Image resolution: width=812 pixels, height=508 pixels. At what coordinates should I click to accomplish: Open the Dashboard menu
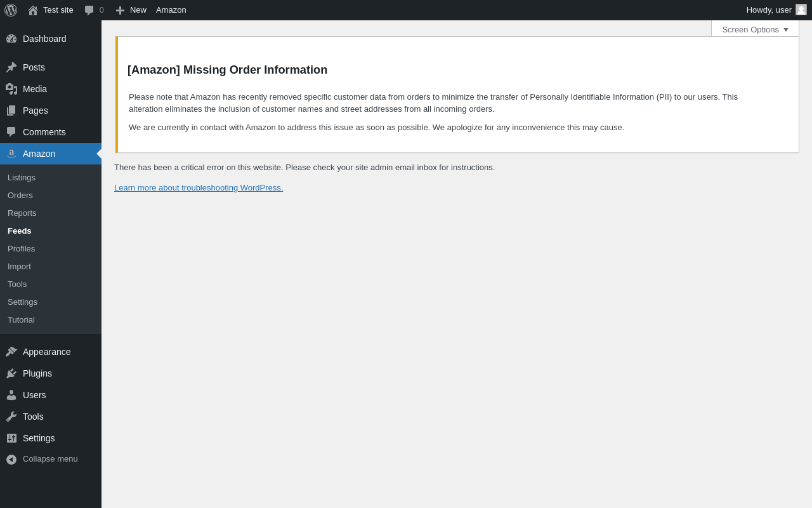click(51, 39)
